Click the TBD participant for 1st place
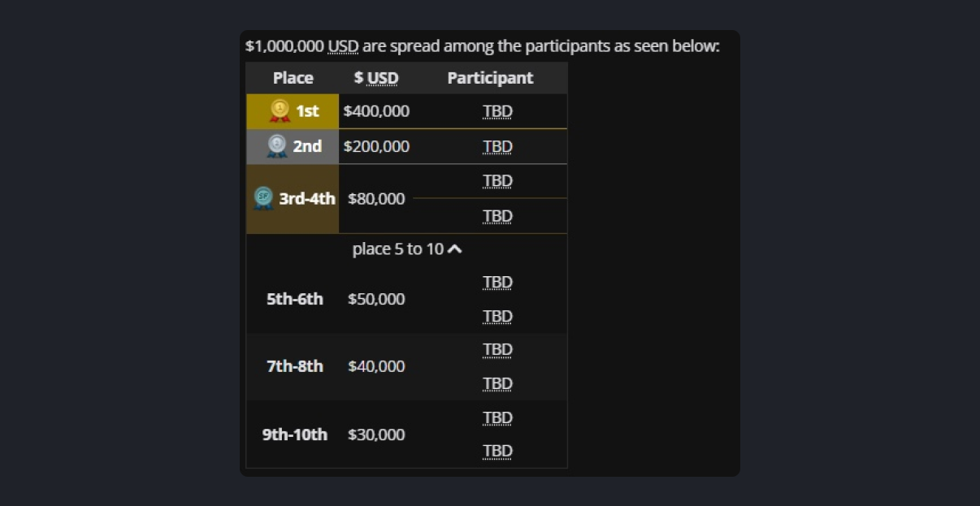 point(497,111)
